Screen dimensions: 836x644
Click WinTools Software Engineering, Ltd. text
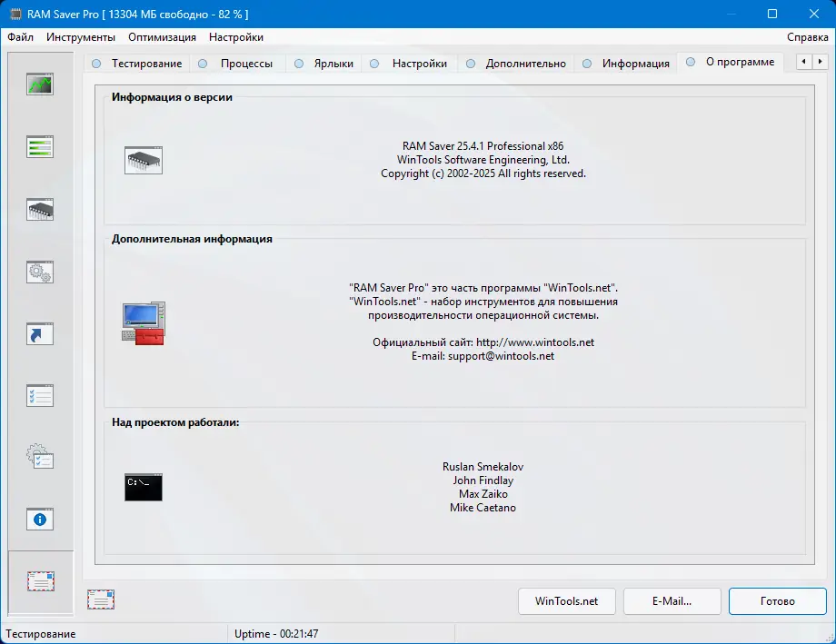[483, 160]
